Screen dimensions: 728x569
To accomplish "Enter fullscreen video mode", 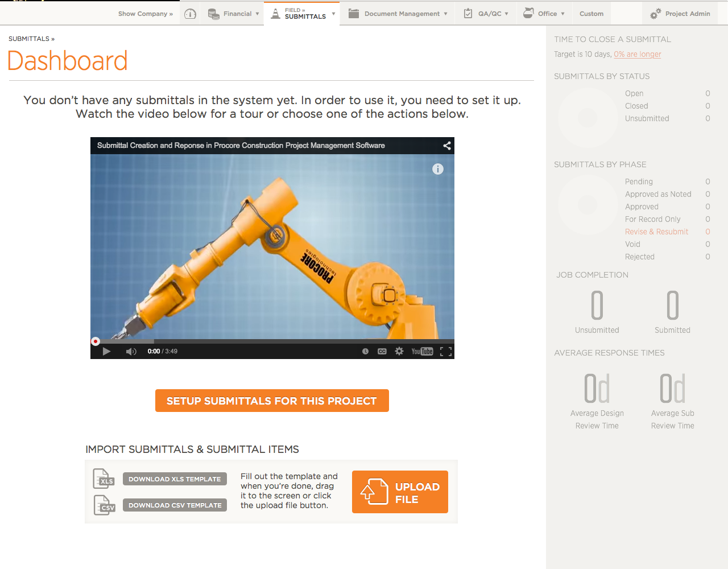I will click(446, 351).
